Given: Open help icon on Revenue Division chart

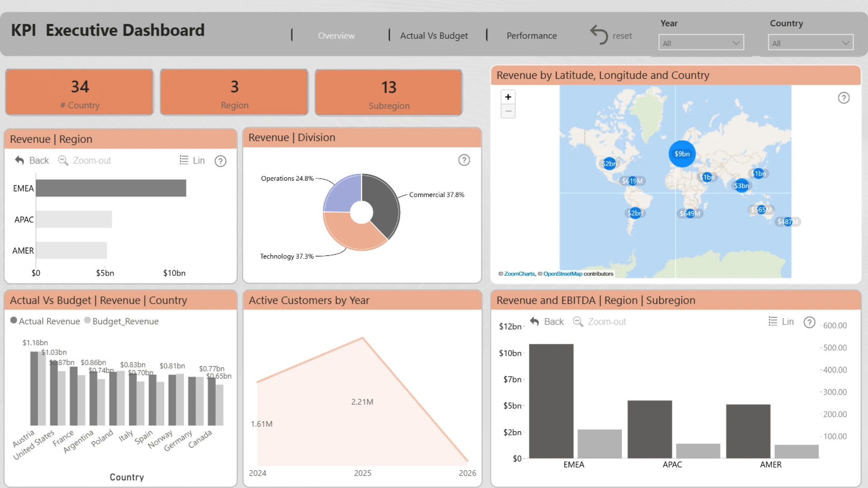Looking at the screenshot, I should 464,160.
